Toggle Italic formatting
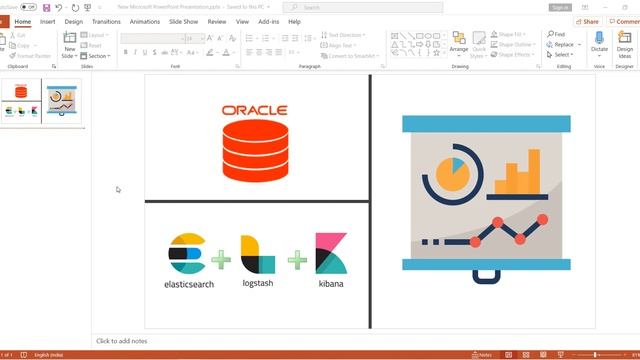Viewport: 640px width, 360px height. coord(135,52)
